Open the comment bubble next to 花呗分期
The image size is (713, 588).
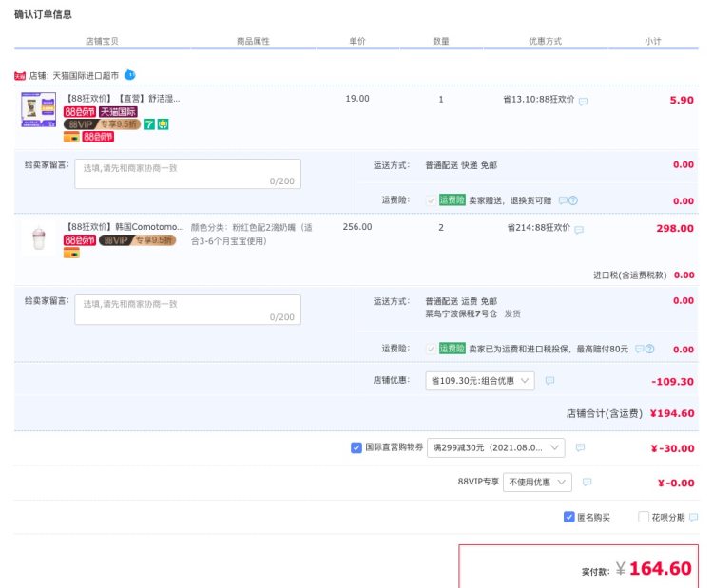click(x=693, y=517)
